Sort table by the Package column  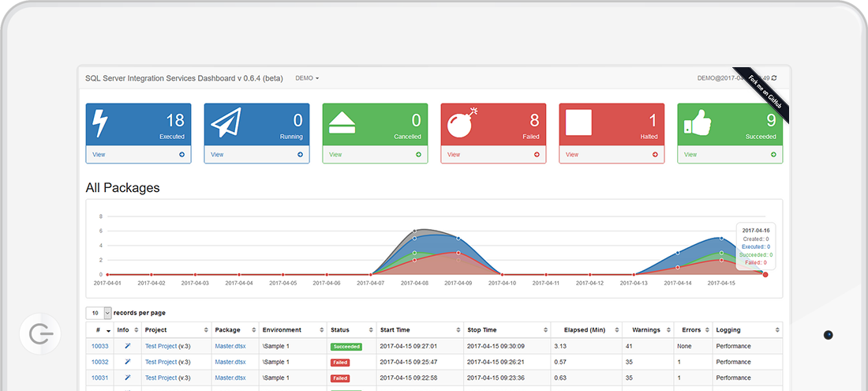235,329
